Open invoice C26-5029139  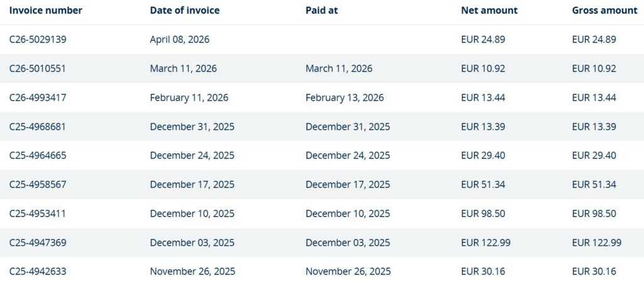pos(38,40)
